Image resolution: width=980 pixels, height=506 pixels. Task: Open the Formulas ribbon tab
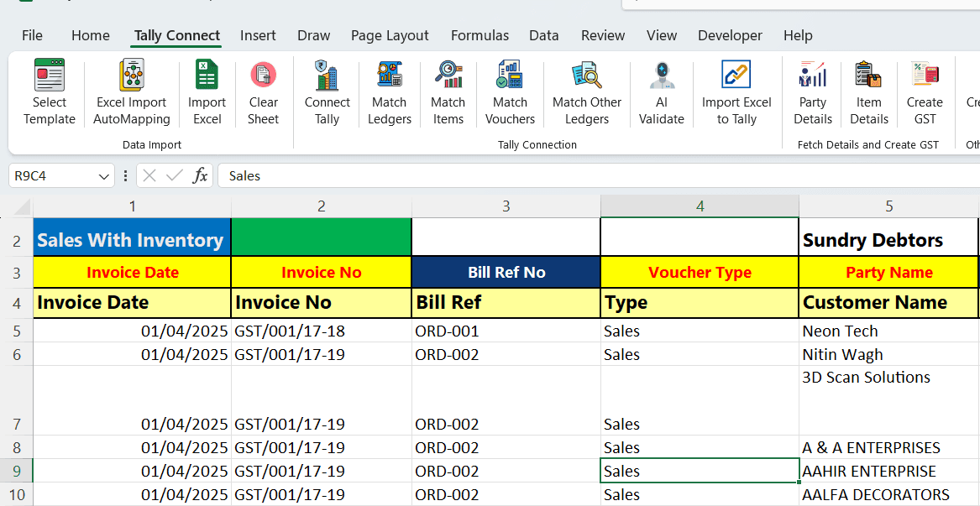pos(480,35)
